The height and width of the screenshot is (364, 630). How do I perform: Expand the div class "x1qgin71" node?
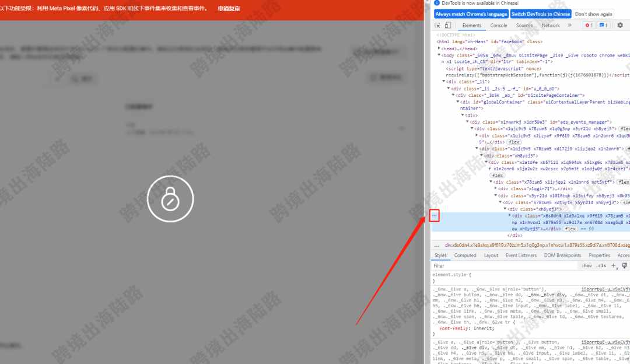coord(495,188)
